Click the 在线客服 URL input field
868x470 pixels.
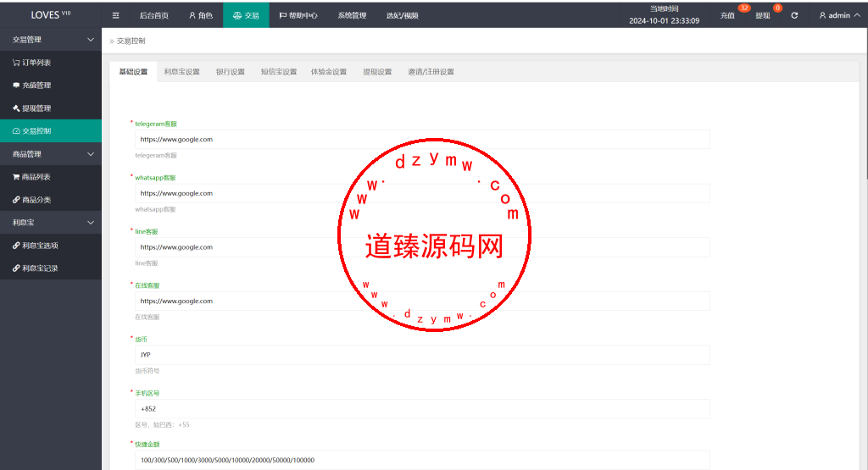point(422,301)
